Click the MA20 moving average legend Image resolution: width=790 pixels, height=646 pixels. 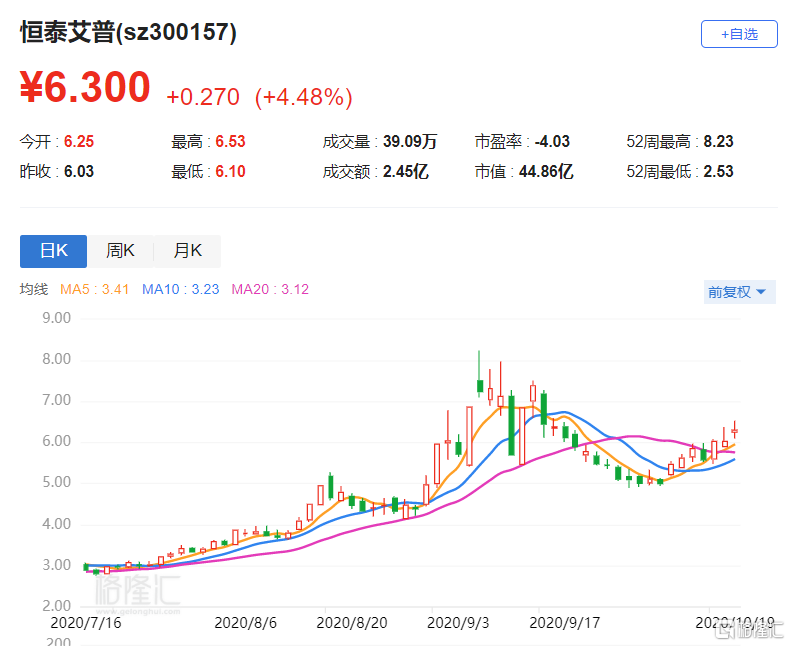coord(270,290)
